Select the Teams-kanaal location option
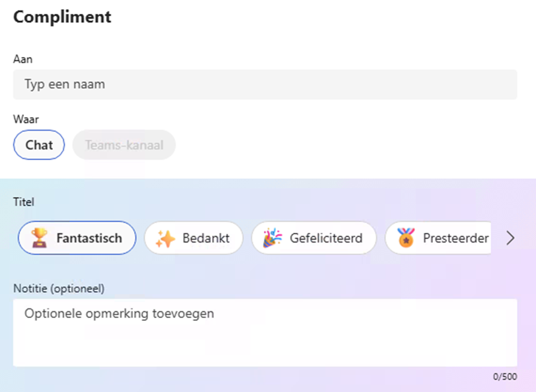The height and width of the screenshot is (392, 536). tap(124, 145)
